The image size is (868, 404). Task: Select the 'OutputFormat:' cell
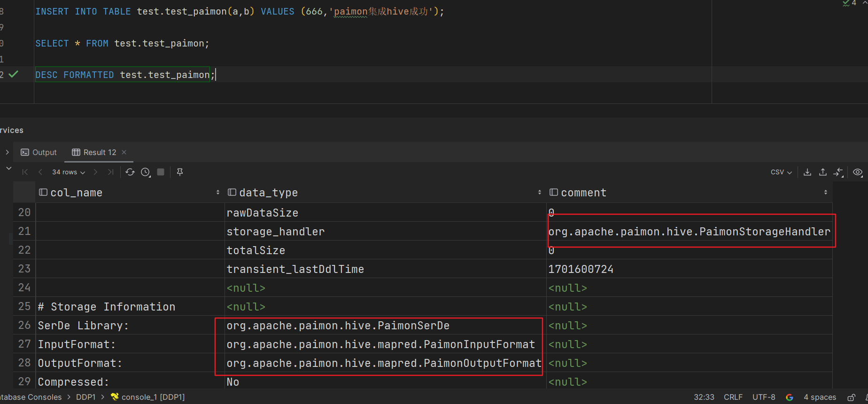point(130,363)
